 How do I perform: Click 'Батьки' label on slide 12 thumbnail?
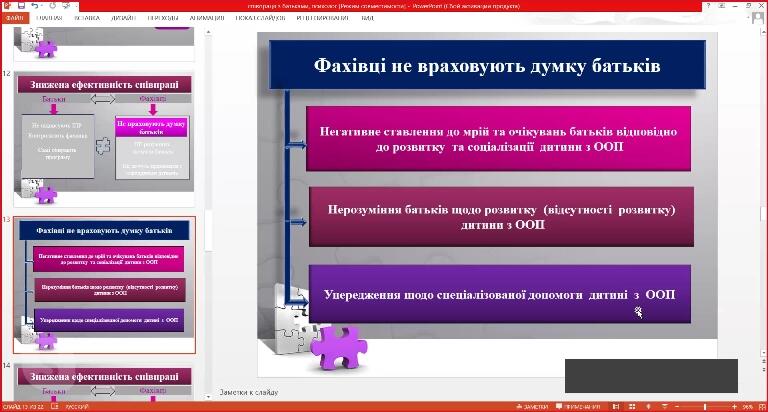(x=54, y=99)
